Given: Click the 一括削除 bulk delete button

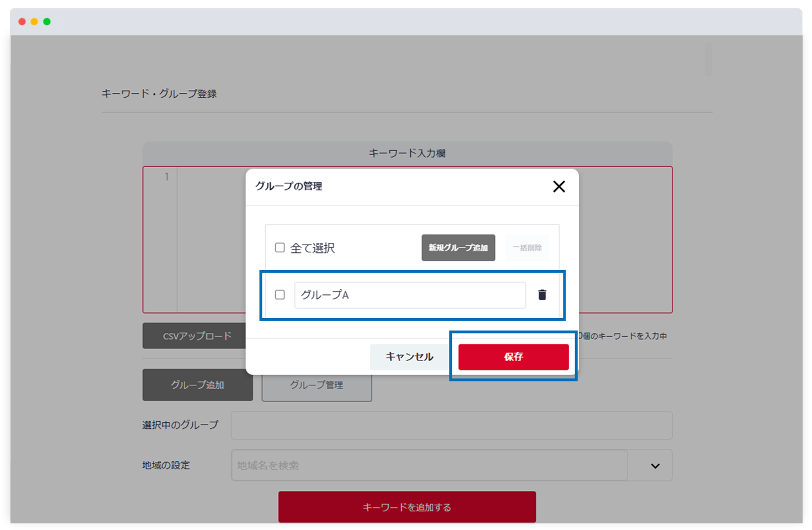Looking at the screenshot, I should 527,247.
